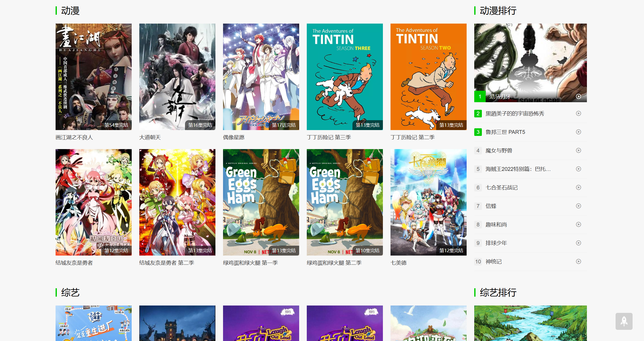644x341 pixels.
Task: Open Tintin Season Three poster
Action: [x=345, y=77]
